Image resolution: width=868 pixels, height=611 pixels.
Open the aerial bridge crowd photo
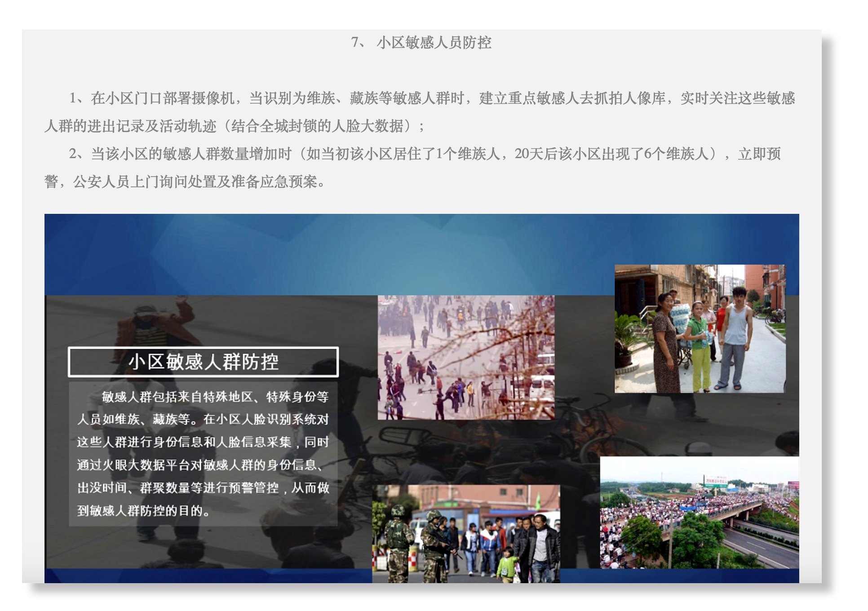coord(700,513)
